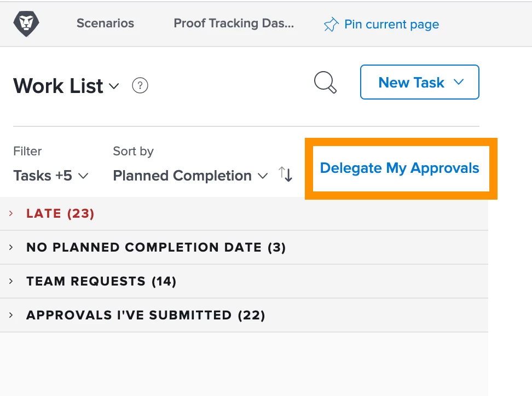The height and width of the screenshot is (396, 532).
Task: Click the help question mark icon
Action: coord(140,85)
